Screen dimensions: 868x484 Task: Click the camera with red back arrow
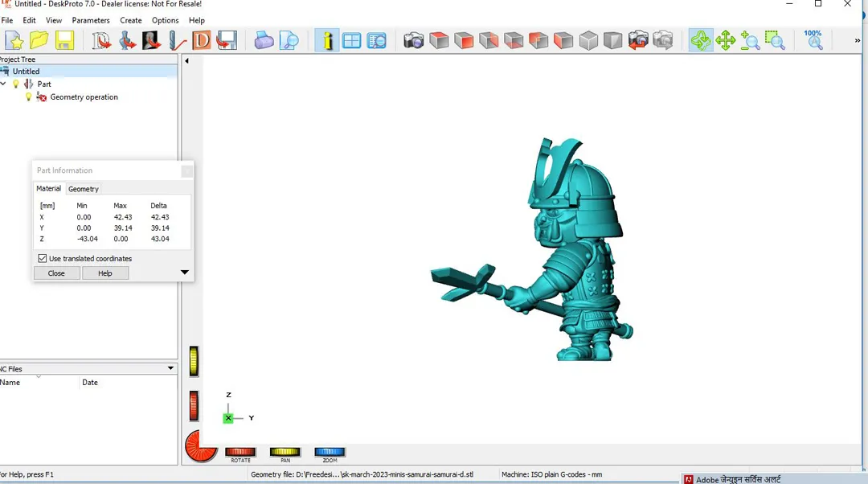[638, 40]
